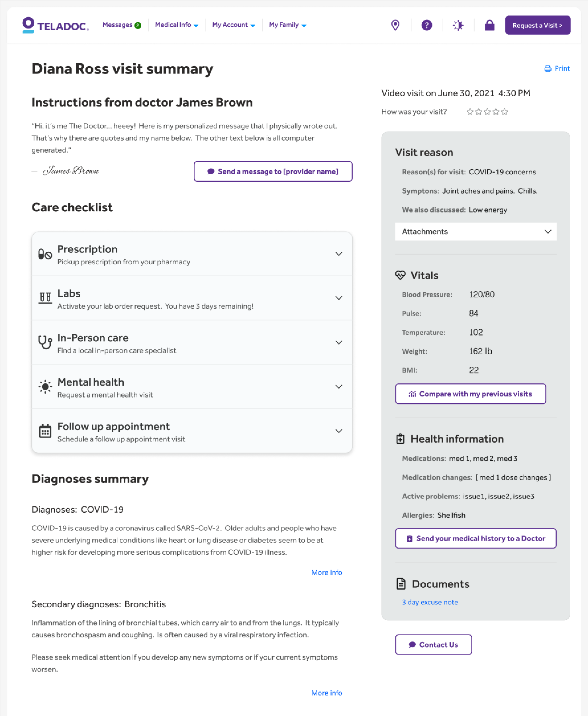
Task: Select the middle star rating
Action: 487,112
